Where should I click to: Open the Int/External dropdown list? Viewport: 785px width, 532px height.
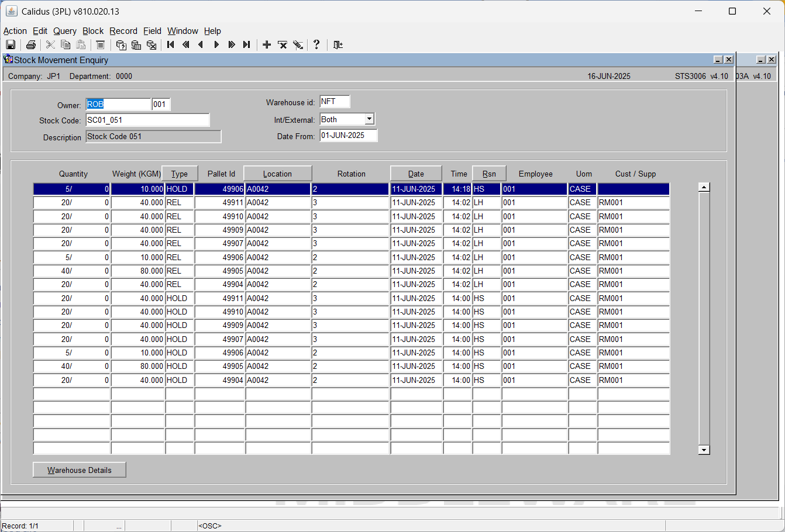pos(369,119)
